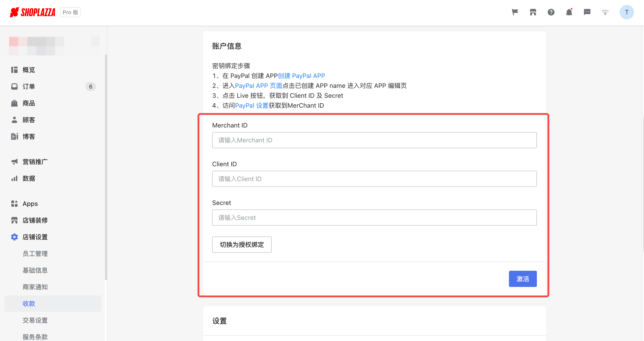
Task: Open the chat message icon
Action: point(587,12)
